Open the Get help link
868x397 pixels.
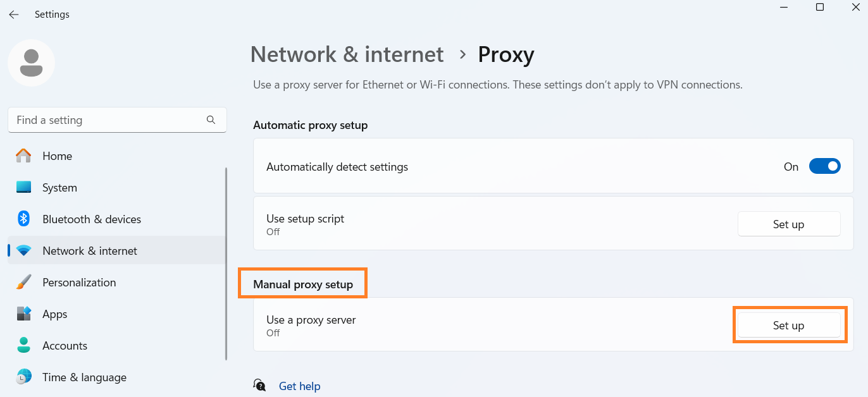pyautogui.click(x=299, y=386)
